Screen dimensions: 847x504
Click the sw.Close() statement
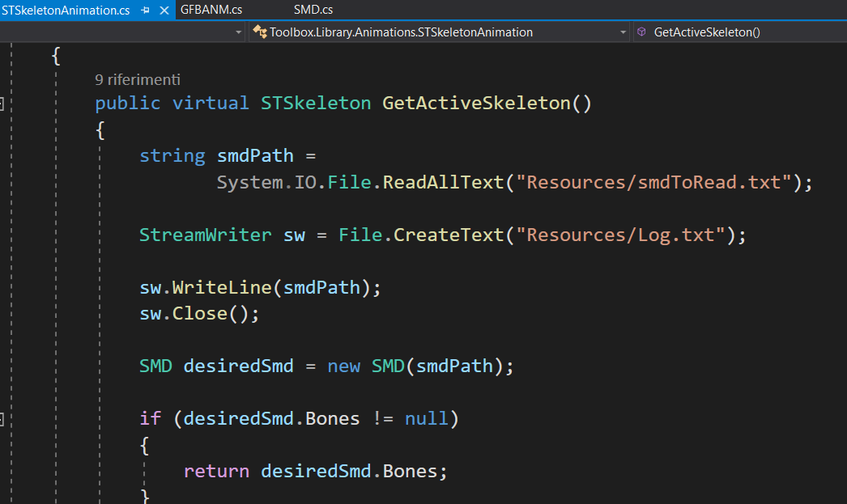click(199, 314)
